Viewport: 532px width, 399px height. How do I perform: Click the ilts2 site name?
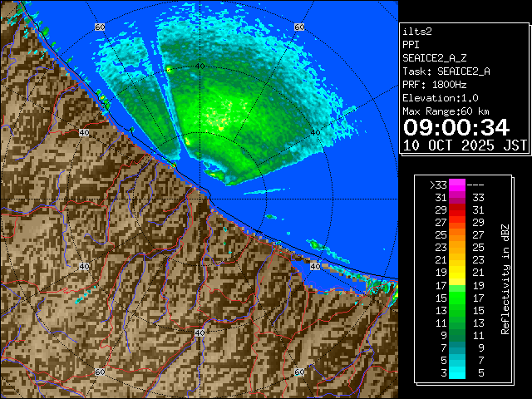(416, 32)
